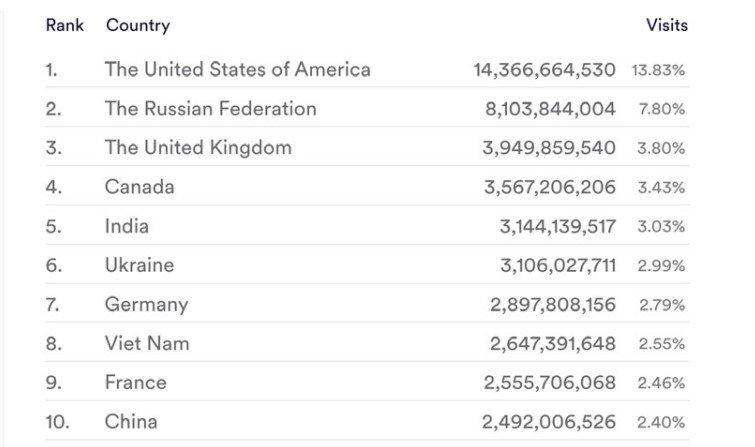Image resolution: width=755 pixels, height=447 pixels.
Task: Select the 8,103,844,004 visits number
Action: 550,109
